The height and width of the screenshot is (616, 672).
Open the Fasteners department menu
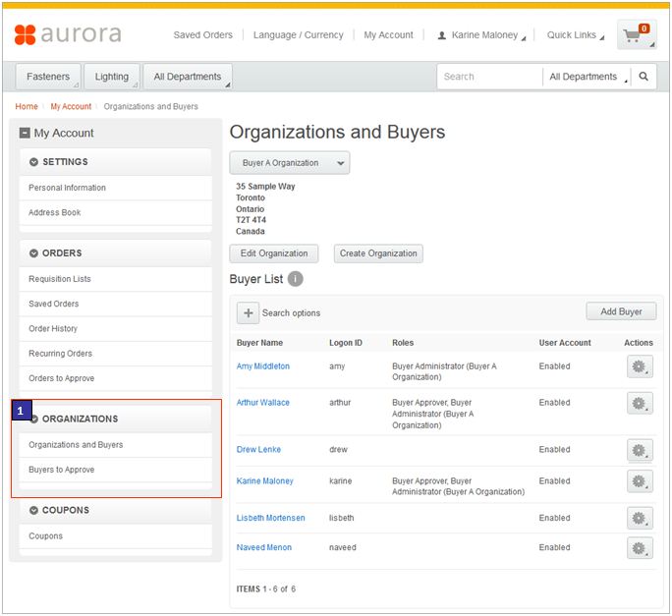[x=48, y=77]
